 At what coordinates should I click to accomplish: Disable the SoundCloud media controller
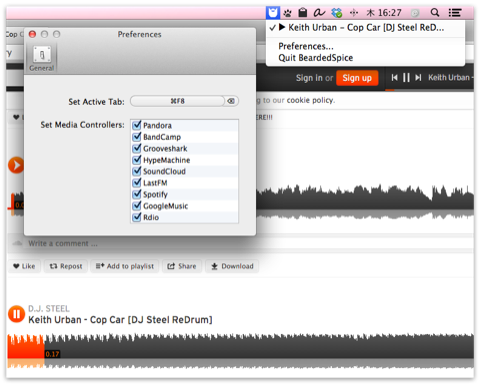pyautogui.click(x=137, y=171)
